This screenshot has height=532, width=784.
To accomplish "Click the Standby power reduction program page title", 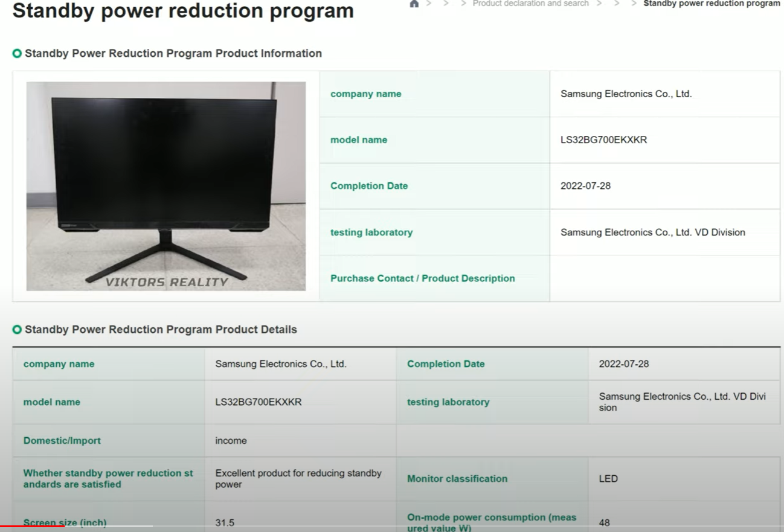I will [x=183, y=11].
